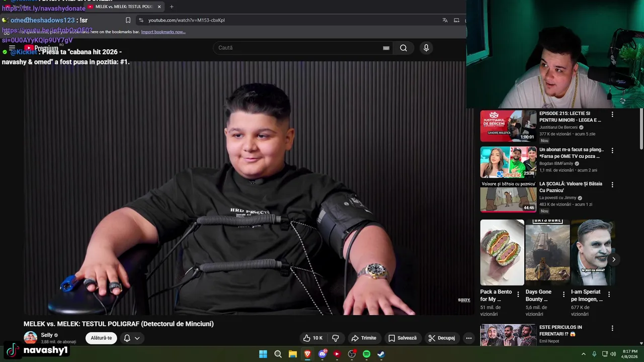Click 'La povesti cu Jimmy' channel name
The image size is (644, 362).
pyautogui.click(x=557, y=198)
